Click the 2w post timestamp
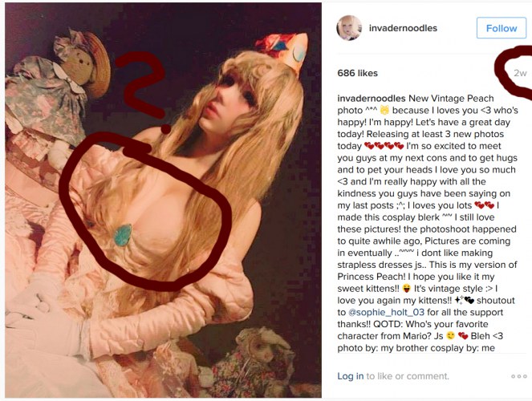 pyautogui.click(x=520, y=73)
